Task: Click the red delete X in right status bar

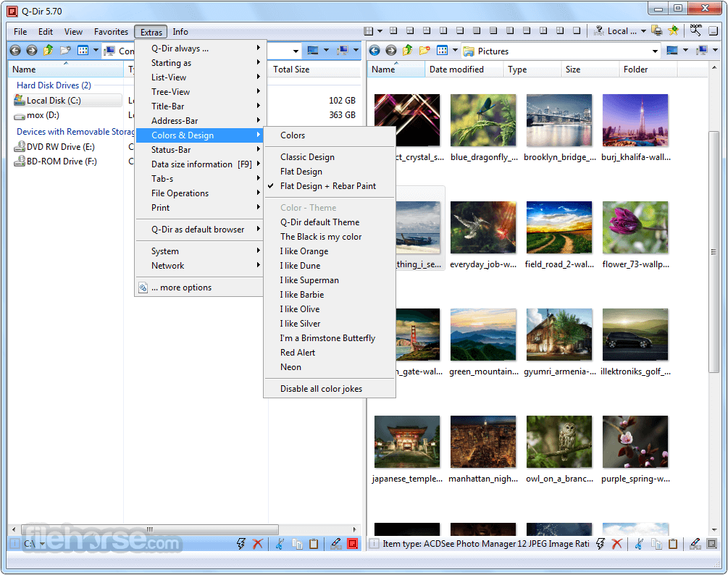Action: 616,543
